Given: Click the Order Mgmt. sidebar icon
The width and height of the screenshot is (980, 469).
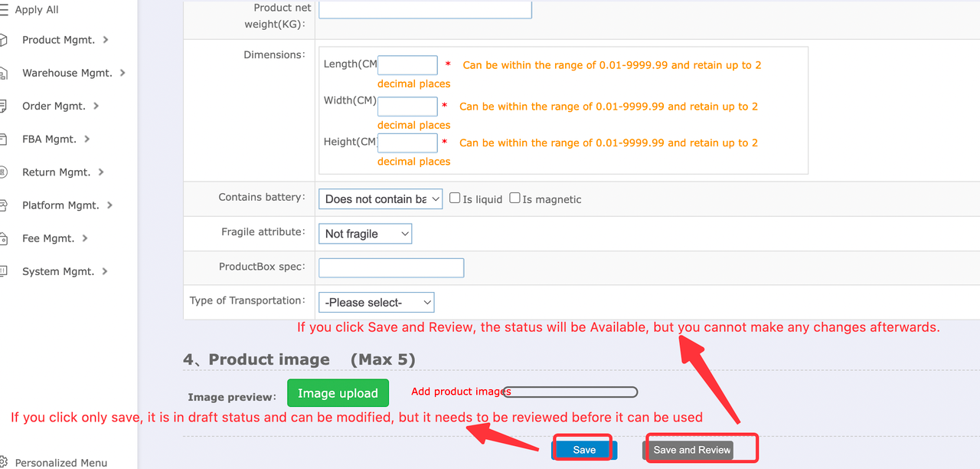Looking at the screenshot, I should [x=4, y=107].
